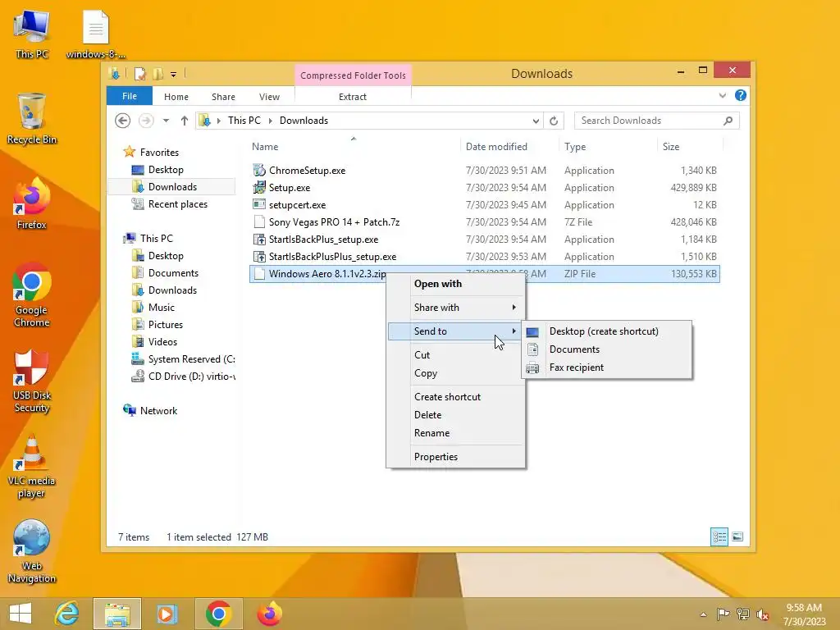Click the ChromeSetup.exe file icon
The width and height of the screenshot is (840, 630).
coord(259,171)
